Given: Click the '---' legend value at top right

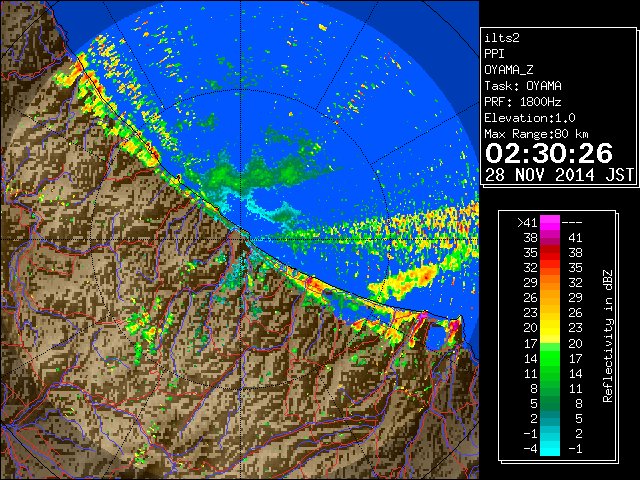Looking at the screenshot, I should tap(572, 223).
